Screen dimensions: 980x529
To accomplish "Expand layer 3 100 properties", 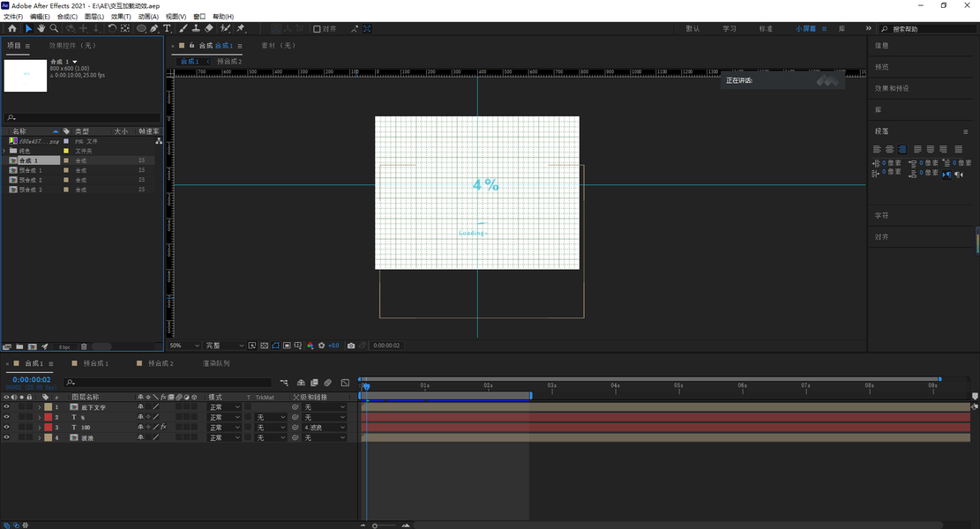I will coord(40,428).
